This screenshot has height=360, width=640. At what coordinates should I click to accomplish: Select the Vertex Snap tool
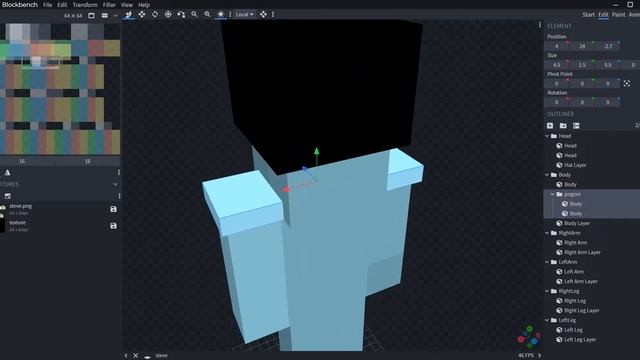181,14
